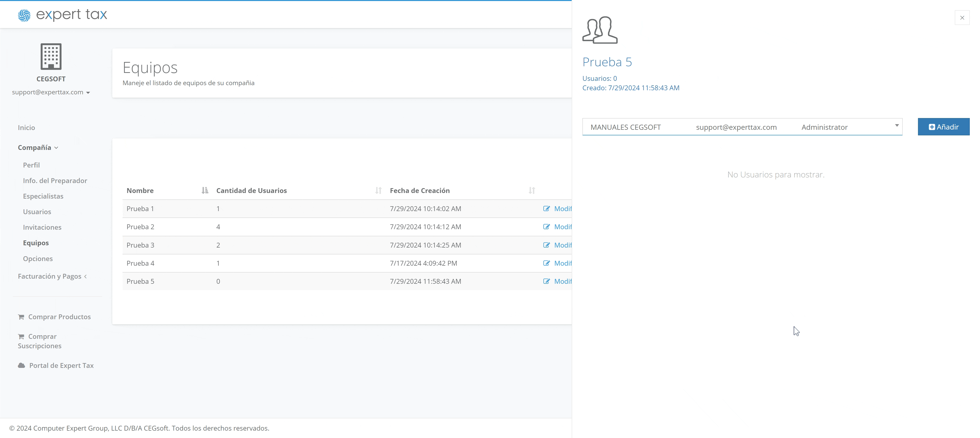980x438 pixels.
Task: Click Modificar link for Prueba 4
Action: coord(563,263)
